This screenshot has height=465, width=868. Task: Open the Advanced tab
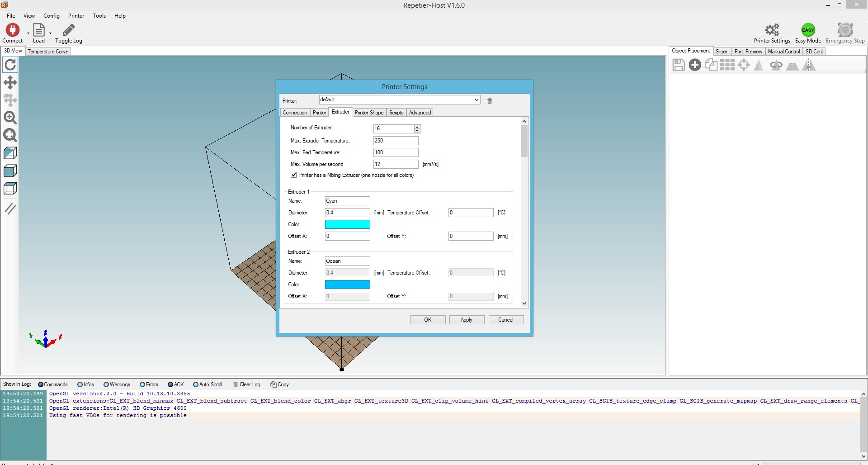(420, 113)
